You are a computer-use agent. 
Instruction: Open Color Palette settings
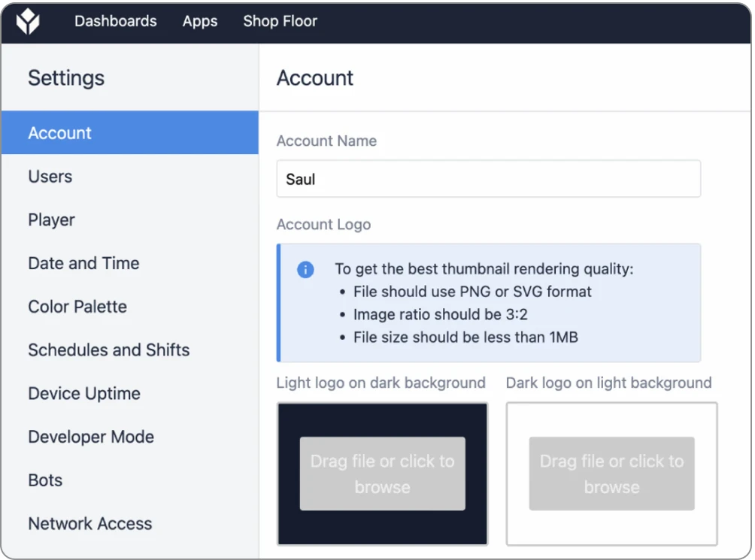77,307
